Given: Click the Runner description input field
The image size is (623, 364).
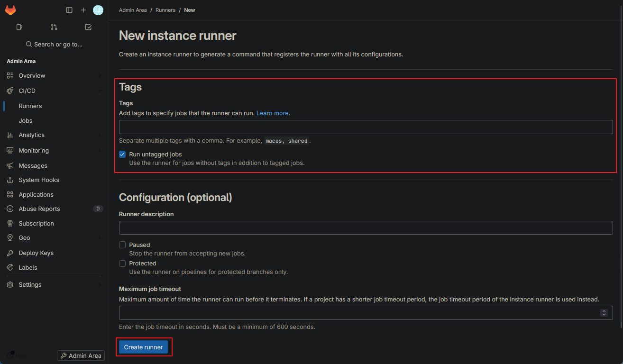Looking at the screenshot, I should tap(366, 227).
